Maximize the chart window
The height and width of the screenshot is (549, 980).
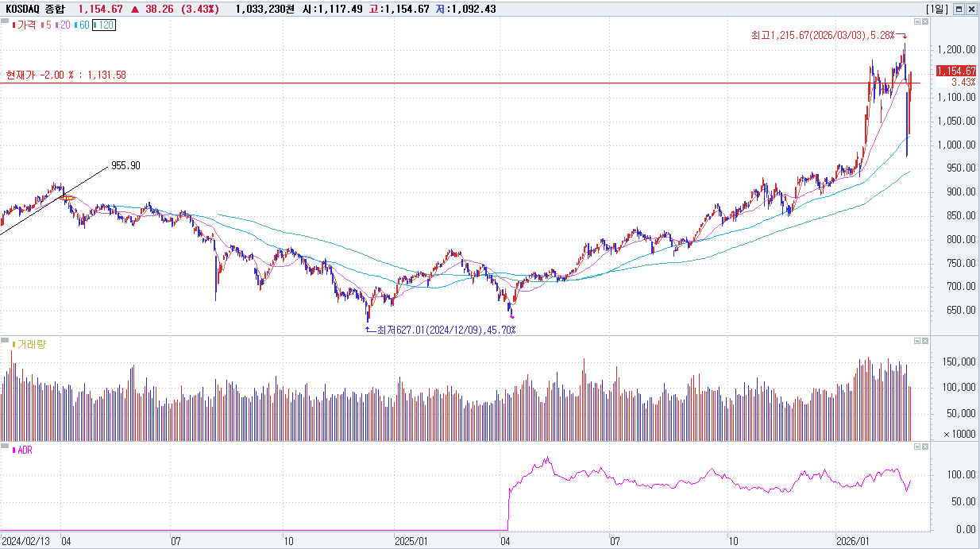959,9
